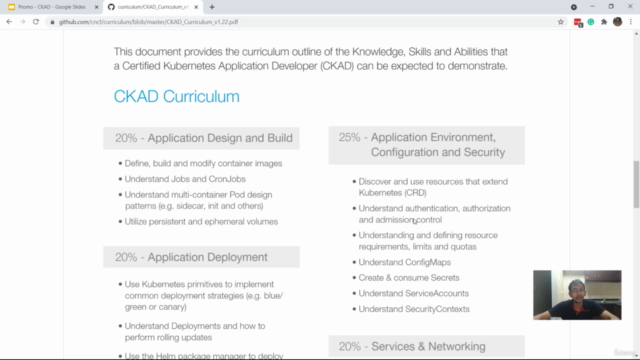
Task: Click '20% - Application Deployment' header
Action: [x=201, y=257]
